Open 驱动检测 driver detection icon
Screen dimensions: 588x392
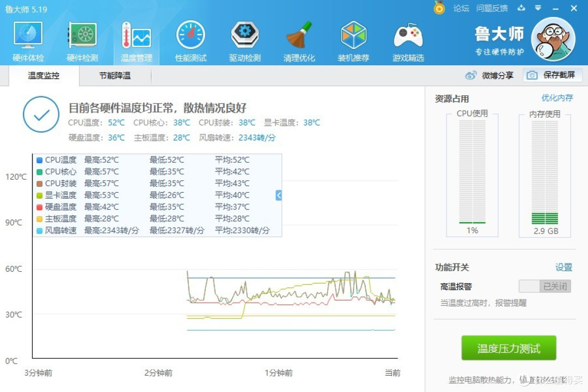(244, 42)
